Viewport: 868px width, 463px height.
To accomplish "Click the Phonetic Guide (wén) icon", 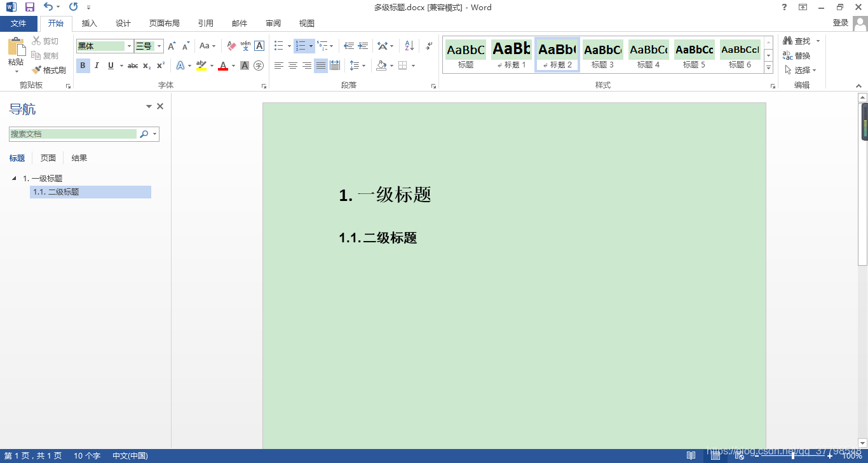I will tap(245, 46).
